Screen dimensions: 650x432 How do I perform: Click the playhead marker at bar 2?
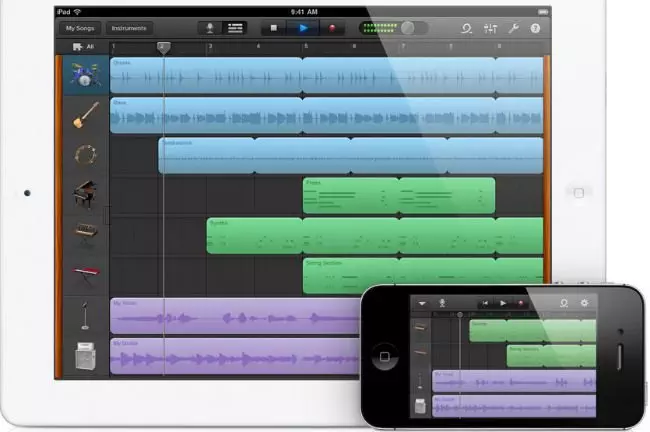tap(163, 48)
